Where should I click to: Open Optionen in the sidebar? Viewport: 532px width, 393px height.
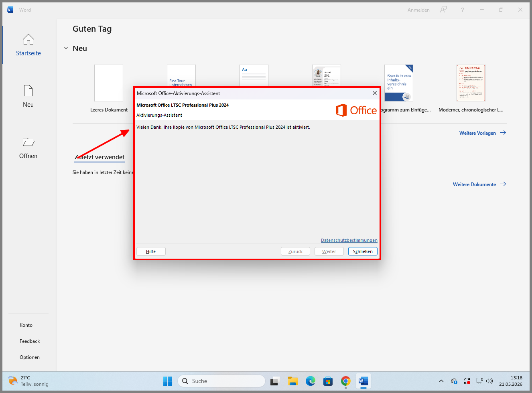click(30, 357)
